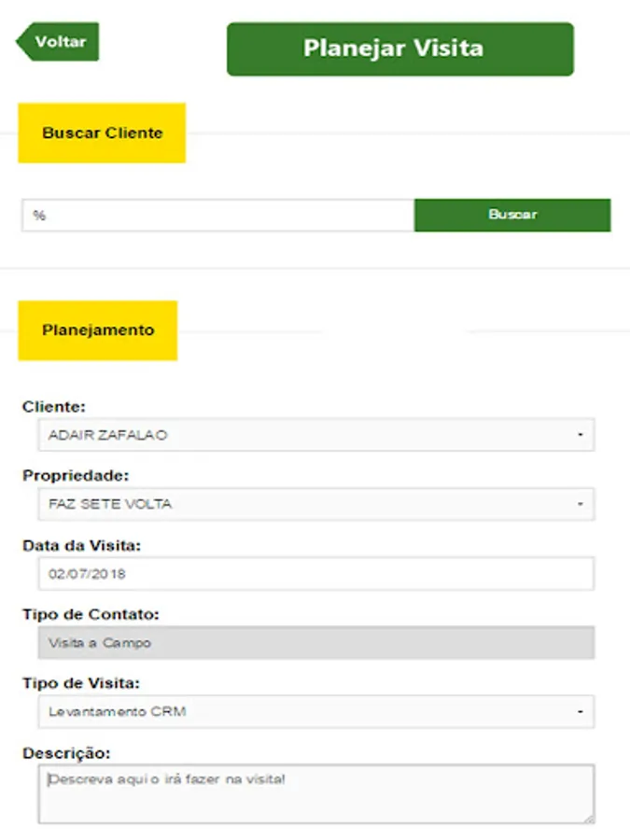This screenshot has width=630, height=840.
Task: Click the Descrição: field label
Action: pyautogui.click(x=66, y=753)
